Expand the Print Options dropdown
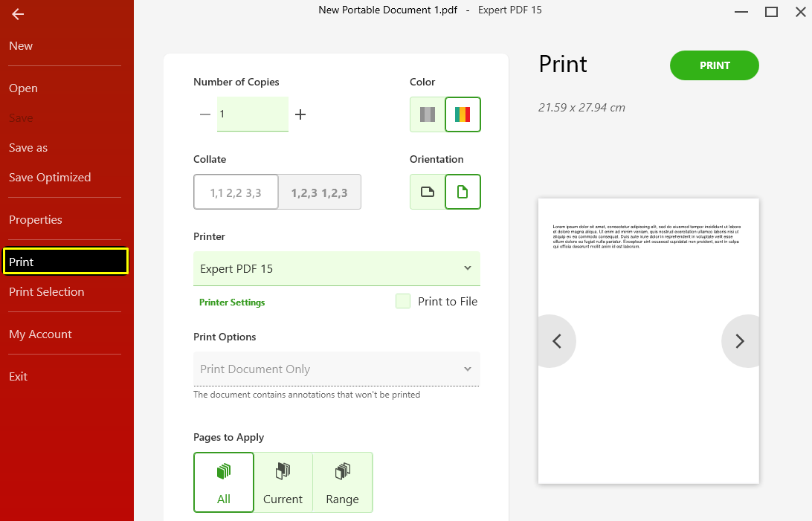812x521 pixels. point(337,369)
